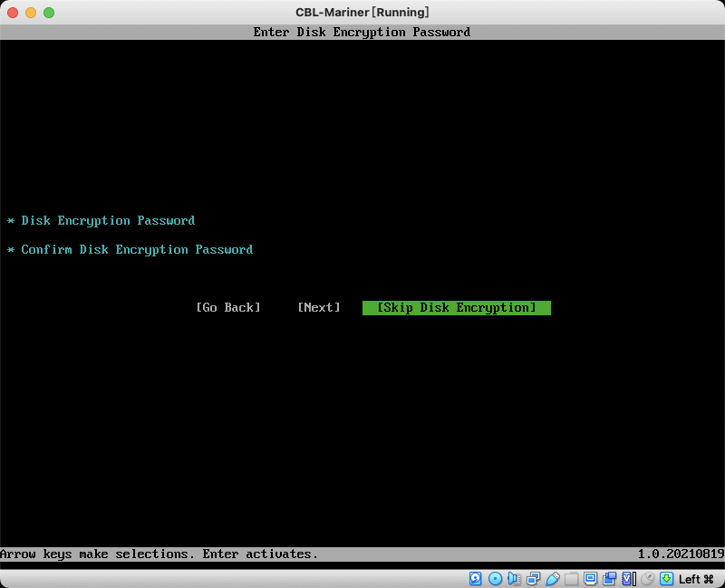Click the audio status icon
The width and height of the screenshot is (725, 588).
point(514,578)
